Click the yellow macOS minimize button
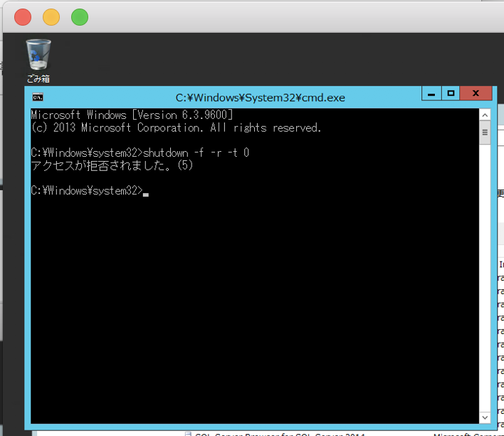Screen dimensions: 504x436 (x=51, y=17)
